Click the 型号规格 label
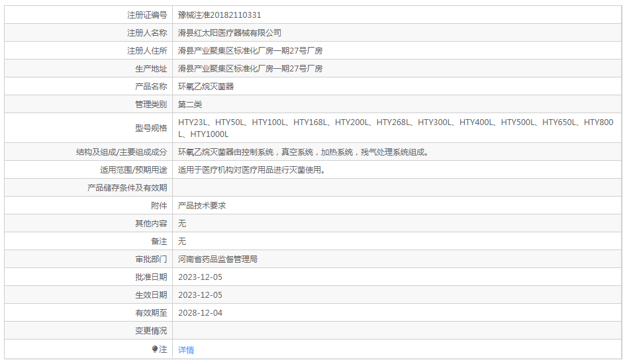Viewport: 629px width, 364px height. tap(151, 128)
